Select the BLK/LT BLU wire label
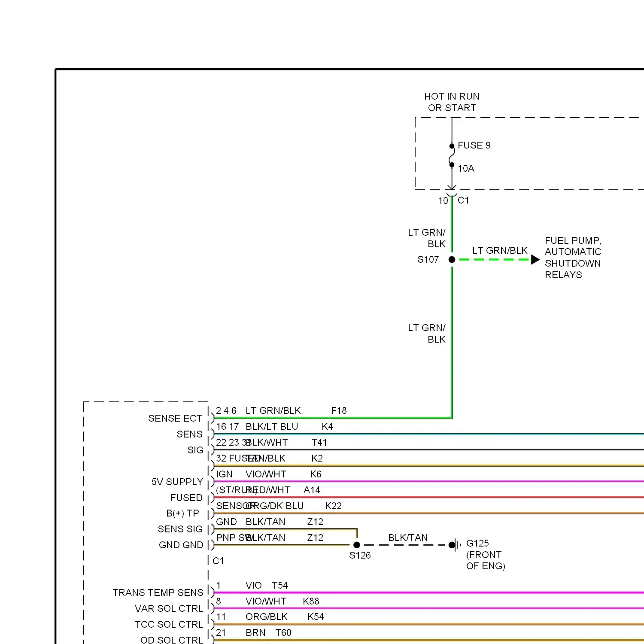Image resolution: width=644 pixels, height=644 pixels. 272,426
